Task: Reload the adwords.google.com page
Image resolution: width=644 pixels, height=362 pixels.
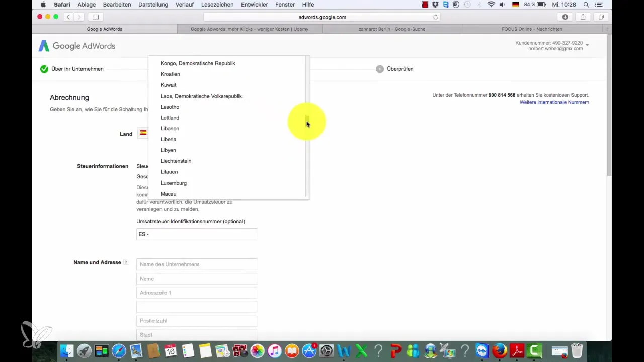Action: pyautogui.click(x=436, y=17)
